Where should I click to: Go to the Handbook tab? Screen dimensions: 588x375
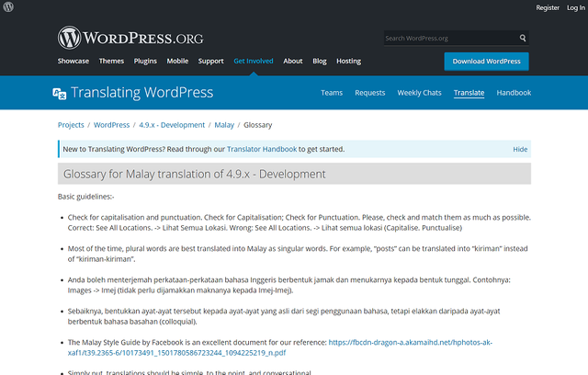[x=514, y=93]
